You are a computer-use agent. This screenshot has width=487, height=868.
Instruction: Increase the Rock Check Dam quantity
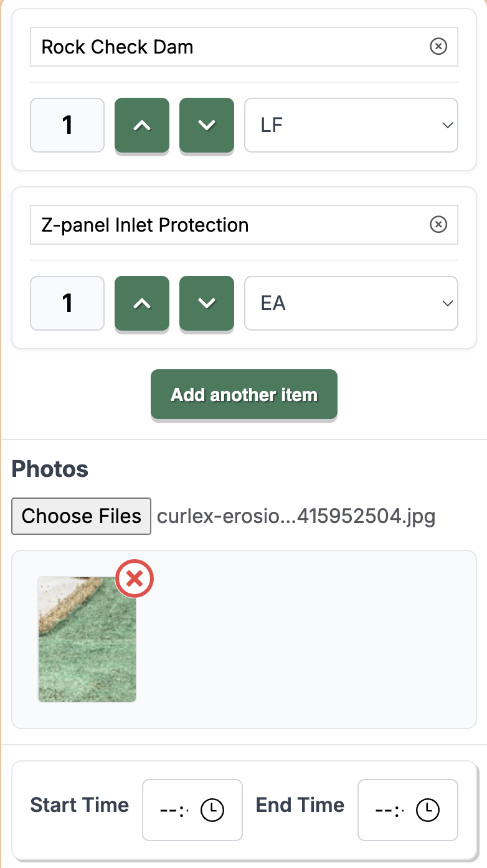[x=141, y=125]
